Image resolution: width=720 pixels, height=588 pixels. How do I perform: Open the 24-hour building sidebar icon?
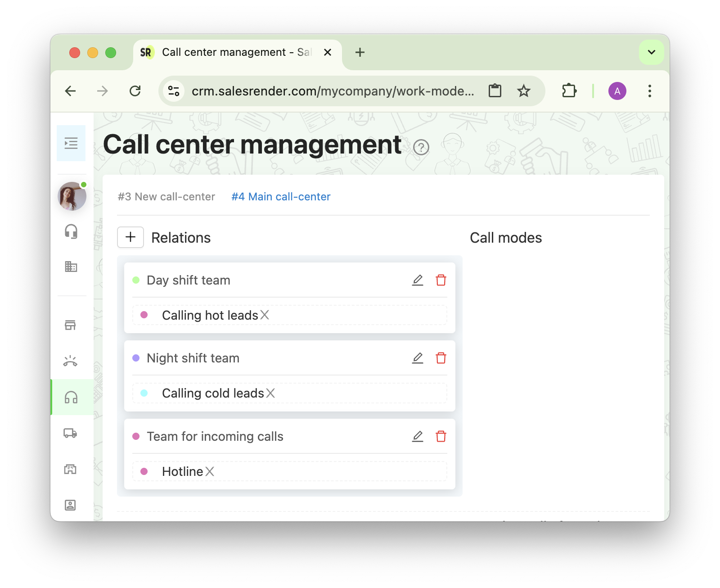70,469
